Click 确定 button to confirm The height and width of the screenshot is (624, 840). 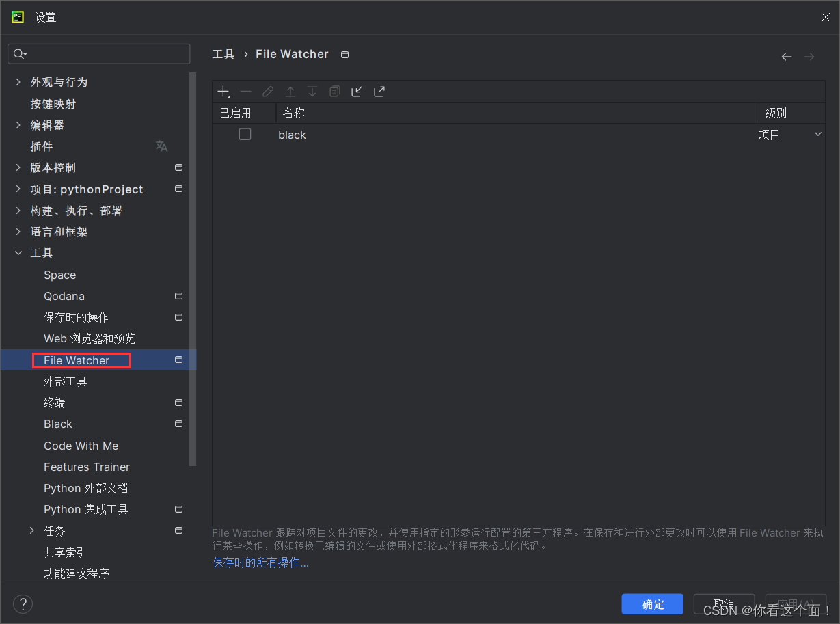click(653, 604)
